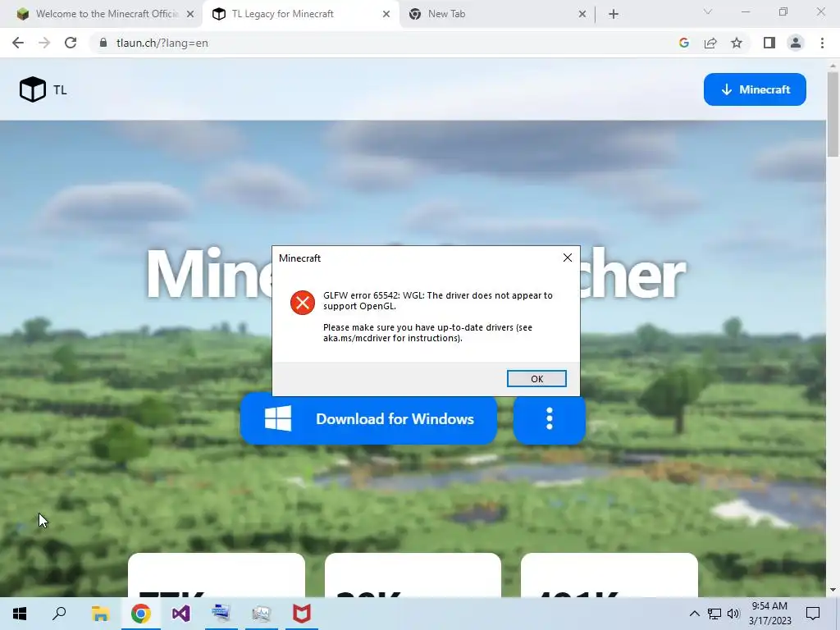The image size is (840, 630).
Task: Click the site lock icon
Action: [x=103, y=43]
